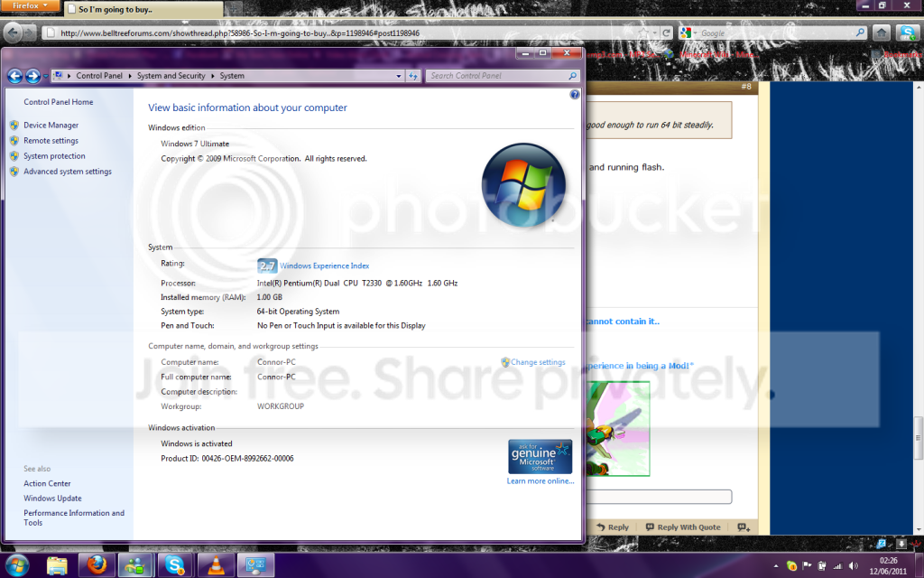The image size is (924, 578).
Task: Select the Control Panel taskbar button
Action: (255, 565)
